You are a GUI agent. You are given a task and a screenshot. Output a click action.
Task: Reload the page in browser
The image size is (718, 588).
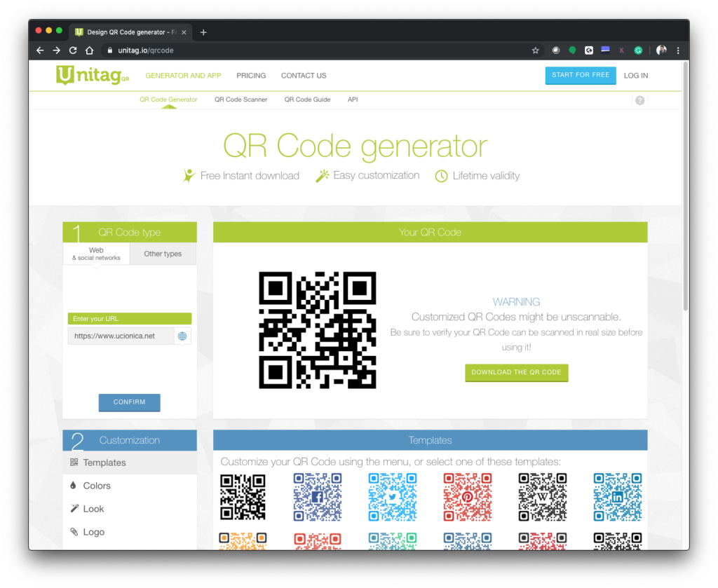[73, 50]
